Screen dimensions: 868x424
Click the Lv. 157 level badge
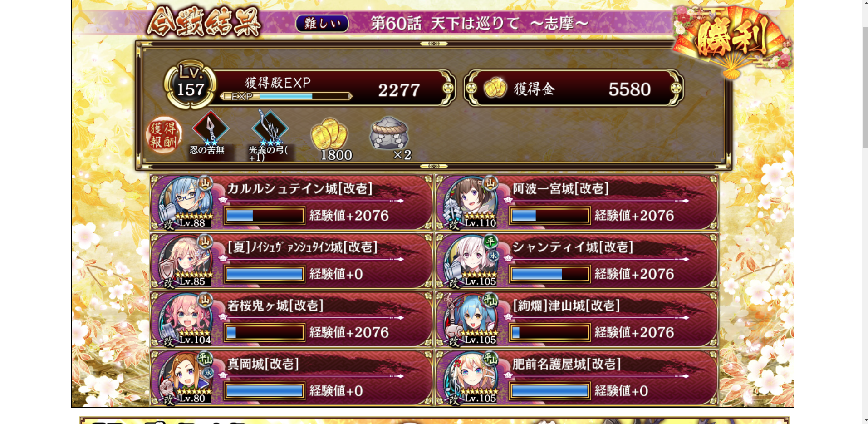(x=190, y=85)
